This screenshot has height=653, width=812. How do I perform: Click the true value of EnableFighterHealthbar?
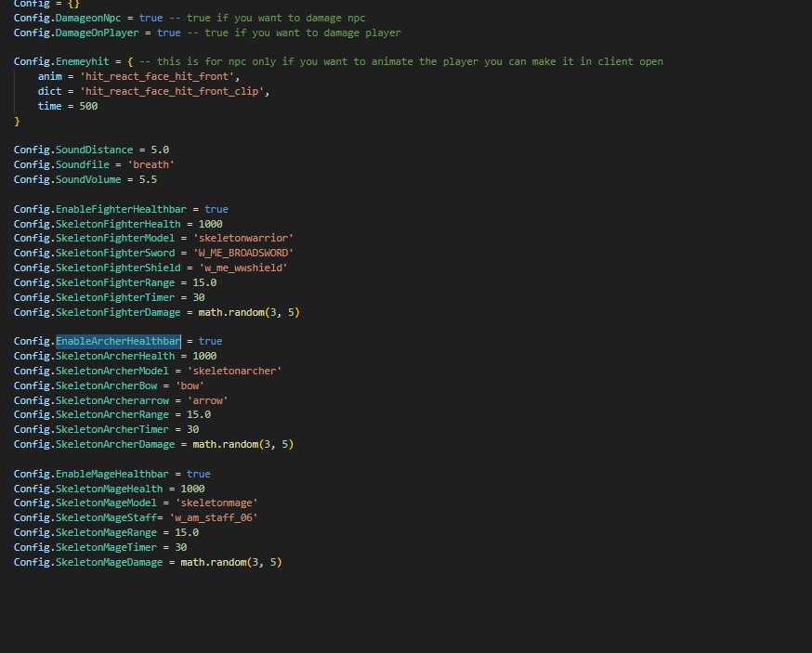tap(216, 209)
